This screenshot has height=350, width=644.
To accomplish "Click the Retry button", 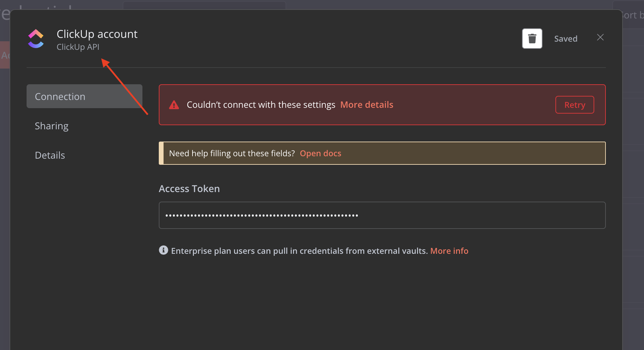I will point(574,105).
